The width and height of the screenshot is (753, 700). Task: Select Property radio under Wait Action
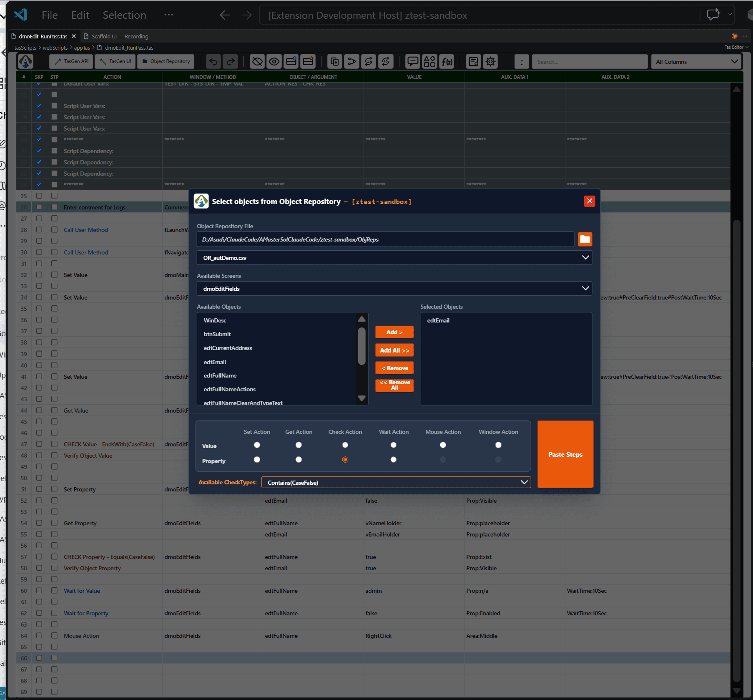coord(394,460)
